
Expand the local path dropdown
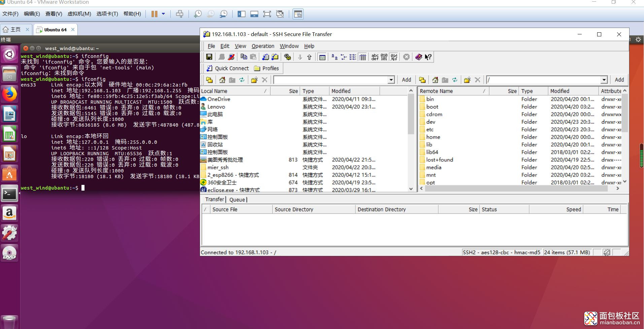pyautogui.click(x=391, y=80)
